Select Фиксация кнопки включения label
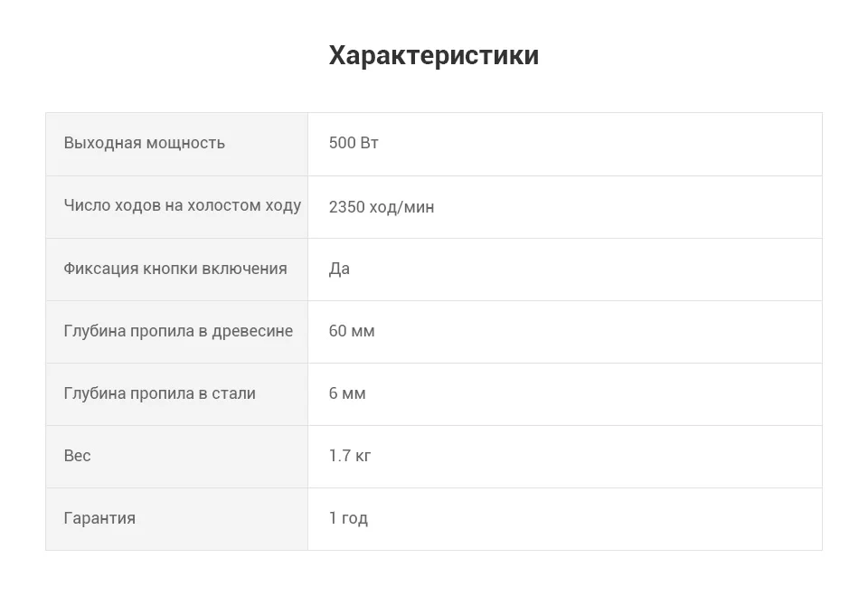 click(175, 268)
